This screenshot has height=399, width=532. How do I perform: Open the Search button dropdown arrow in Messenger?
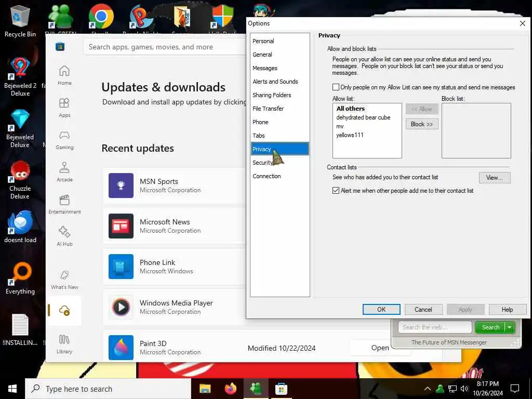(509, 327)
